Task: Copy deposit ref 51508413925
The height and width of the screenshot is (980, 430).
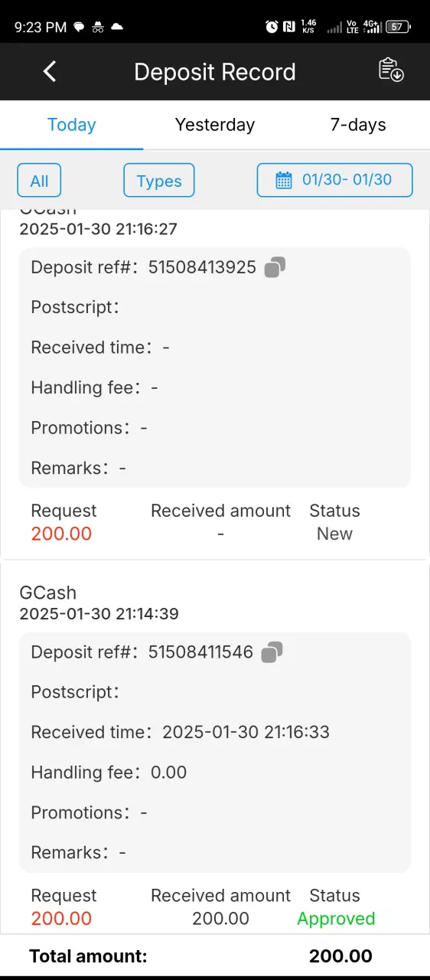Action: (x=275, y=267)
